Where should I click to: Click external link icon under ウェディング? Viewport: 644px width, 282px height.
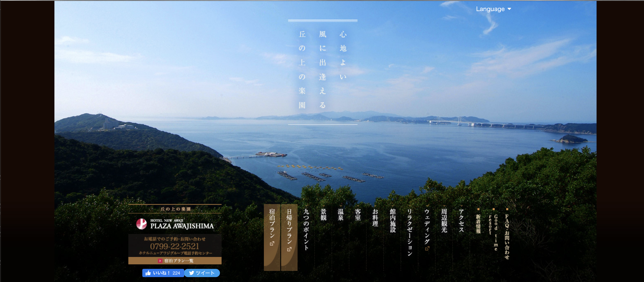point(427,248)
